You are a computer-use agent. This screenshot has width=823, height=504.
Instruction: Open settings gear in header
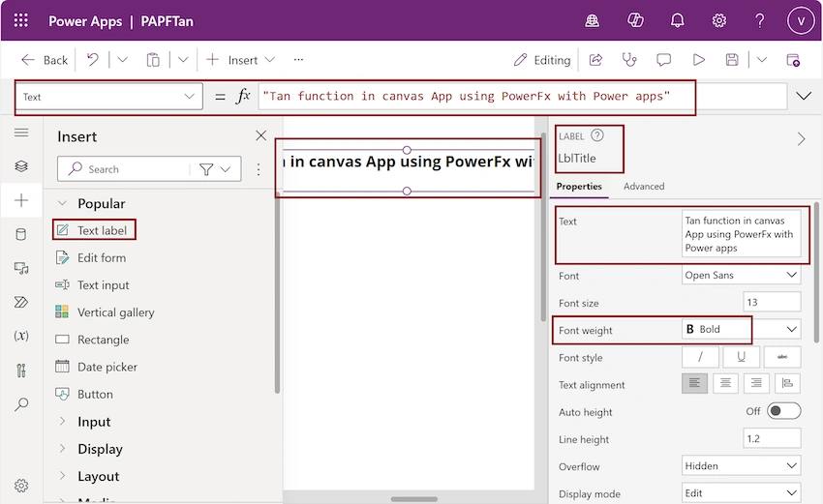719,20
